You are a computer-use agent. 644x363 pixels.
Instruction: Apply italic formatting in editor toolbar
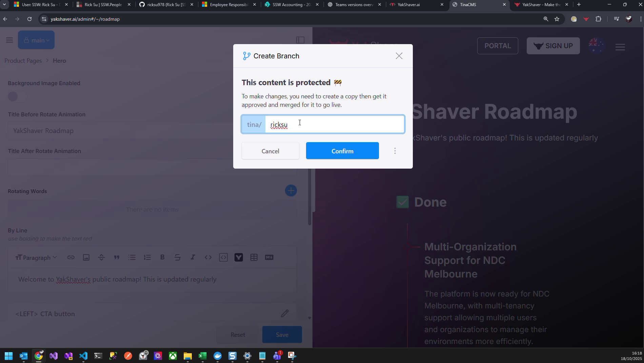pos(193,257)
